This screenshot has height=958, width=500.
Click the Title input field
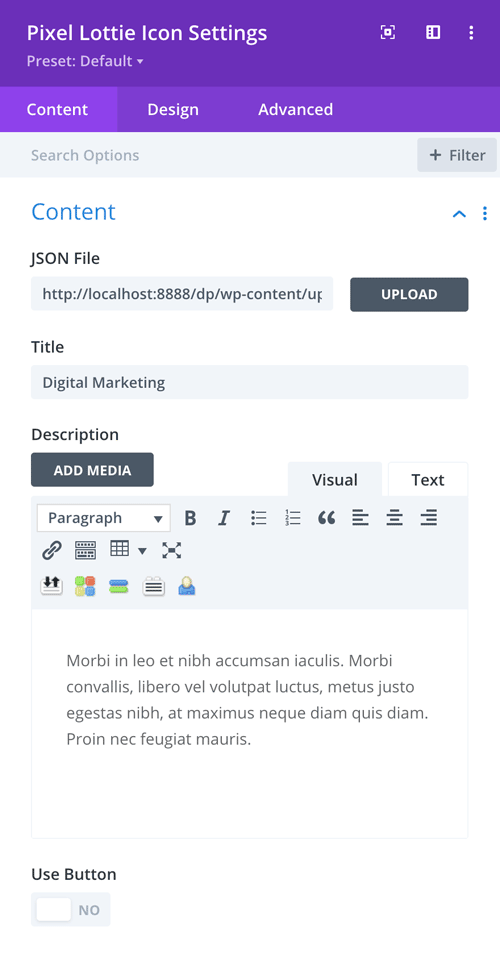(x=249, y=382)
